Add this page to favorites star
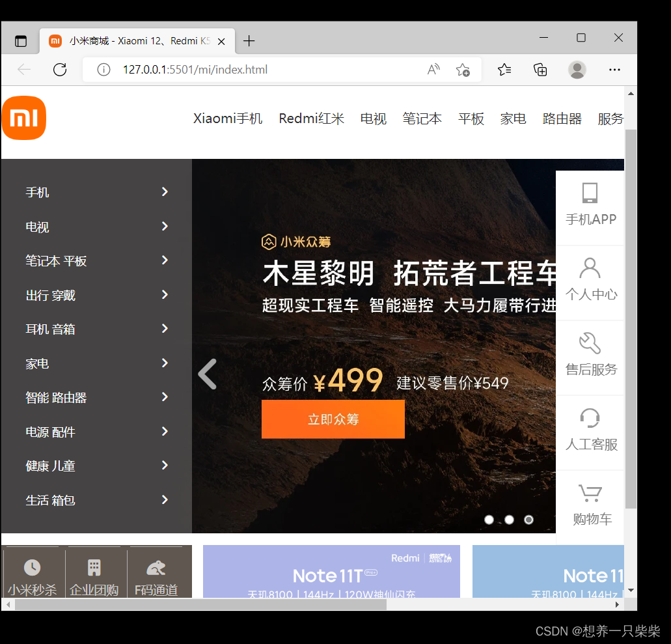 [463, 70]
